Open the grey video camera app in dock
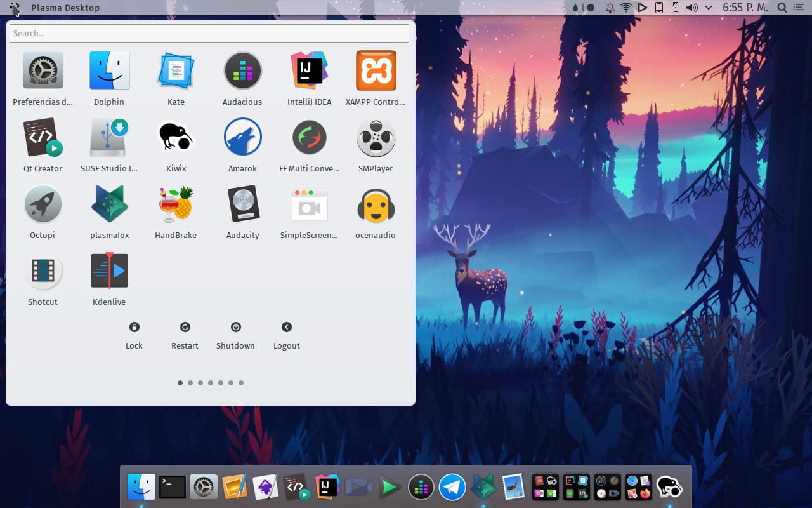Image resolution: width=812 pixels, height=508 pixels. pos(359,487)
